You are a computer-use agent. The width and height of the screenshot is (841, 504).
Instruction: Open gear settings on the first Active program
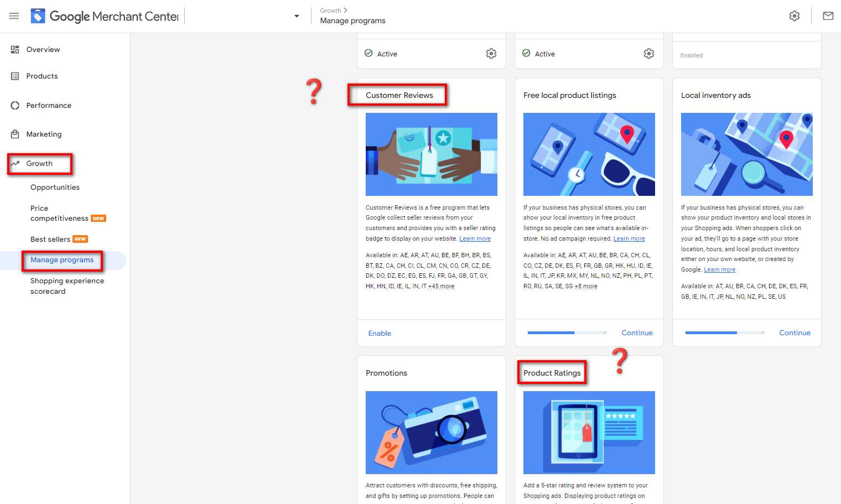491,53
